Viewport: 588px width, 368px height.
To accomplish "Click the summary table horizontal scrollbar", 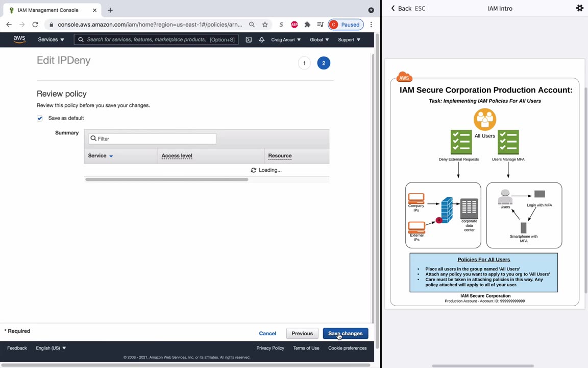I will point(166,179).
